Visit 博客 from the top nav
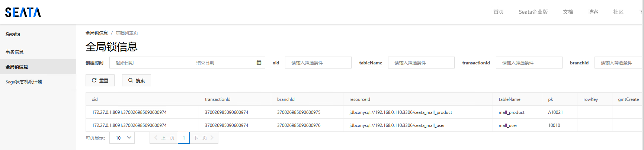The image size is (644, 150). pyautogui.click(x=593, y=12)
